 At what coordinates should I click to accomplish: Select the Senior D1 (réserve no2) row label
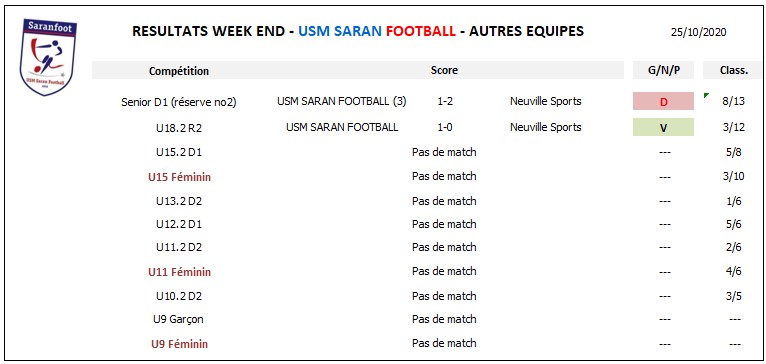(x=179, y=103)
